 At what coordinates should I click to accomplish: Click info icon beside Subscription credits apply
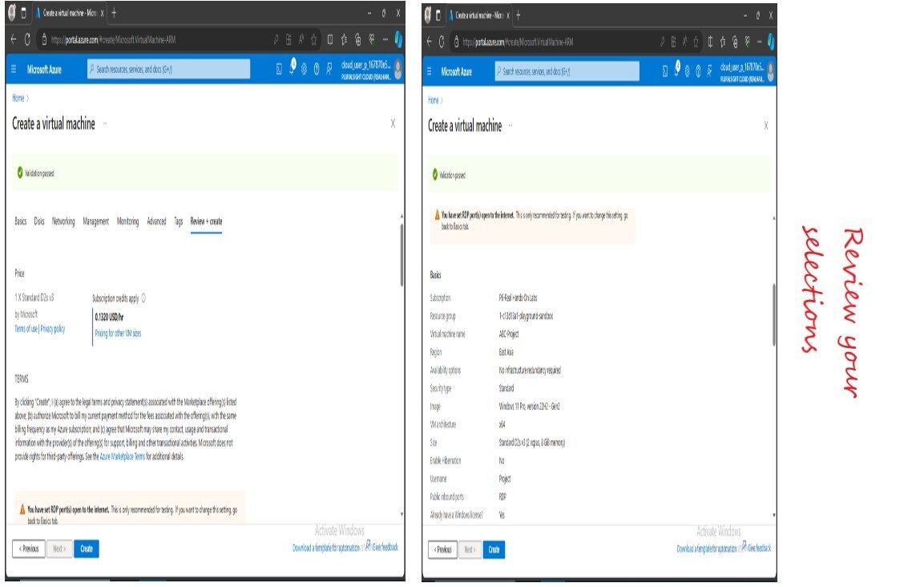coord(143,298)
